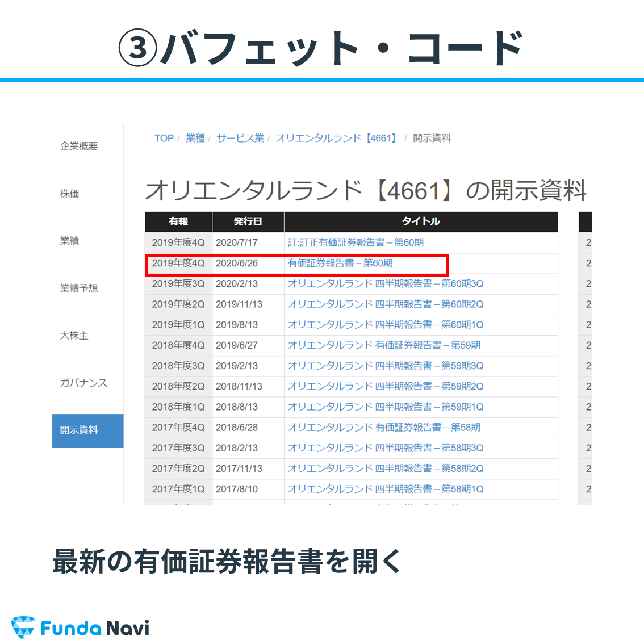Open 四半期報告書－第58期1Q link

coord(386,489)
